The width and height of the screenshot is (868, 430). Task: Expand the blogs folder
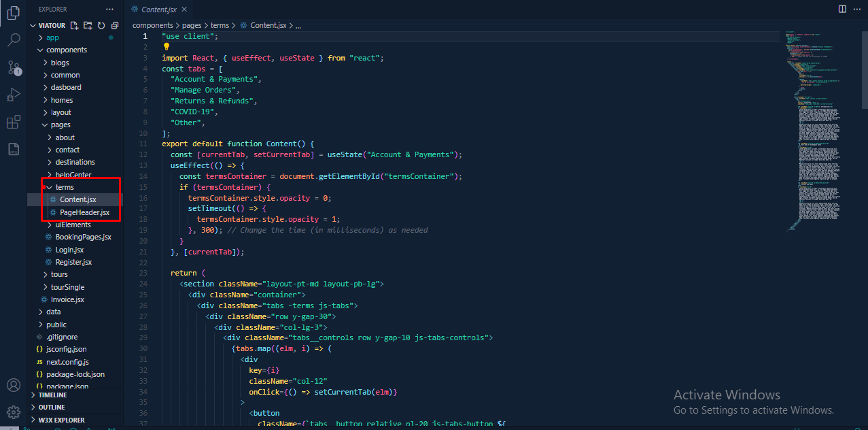pos(60,63)
